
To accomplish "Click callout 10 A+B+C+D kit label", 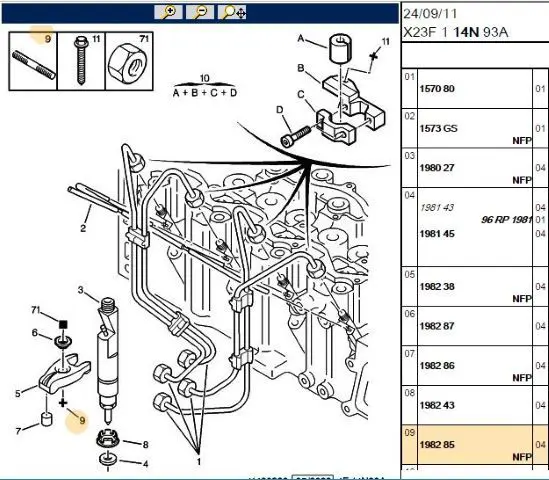I will pos(205,86).
